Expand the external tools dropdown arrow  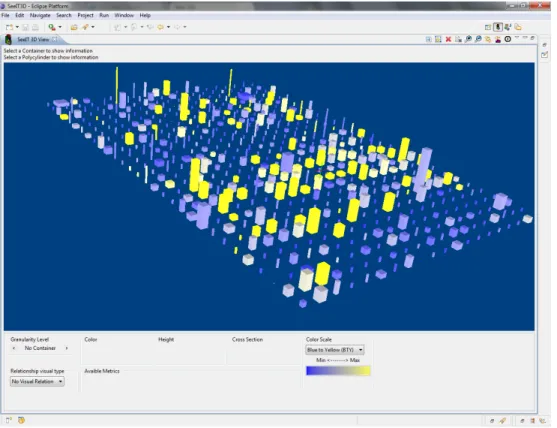coord(60,27)
